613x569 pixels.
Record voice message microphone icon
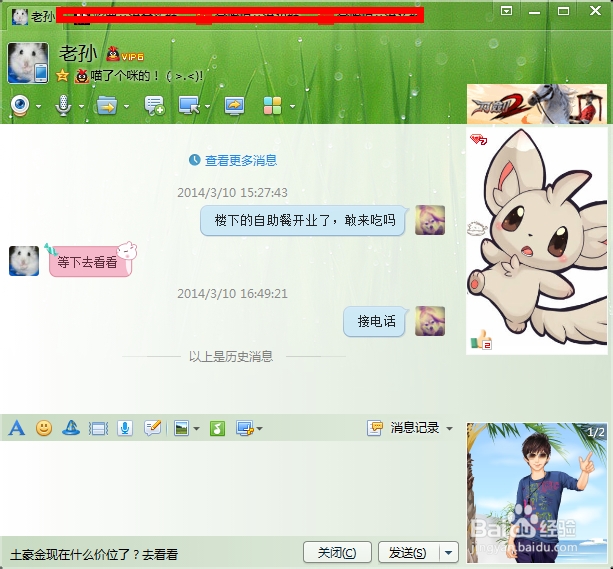tap(125, 428)
